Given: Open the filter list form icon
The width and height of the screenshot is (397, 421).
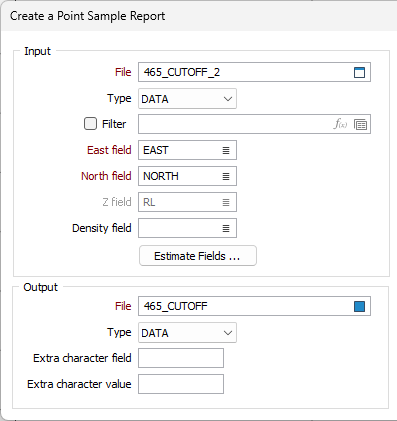Looking at the screenshot, I should [x=360, y=124].
